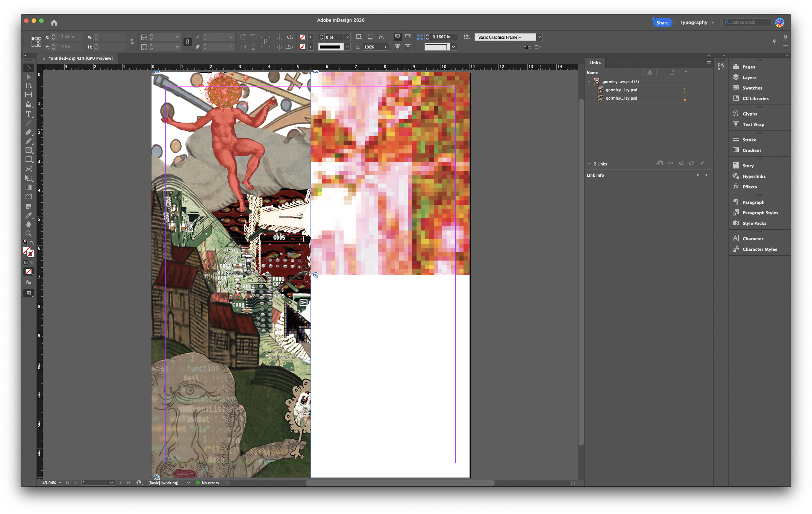This screenshot has height=514, width=812.
Task: Click Relink icon in Links panel
Action: tap(670, 163)
